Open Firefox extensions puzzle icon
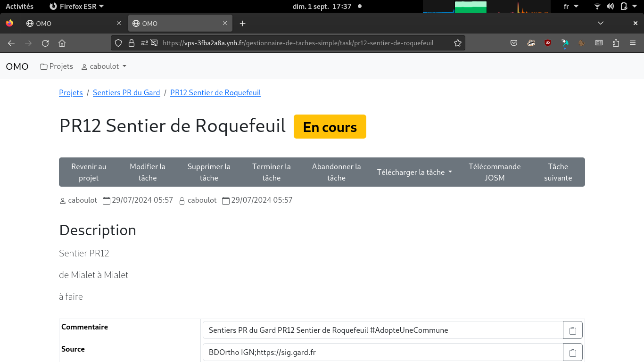 (x=616, y=43)
